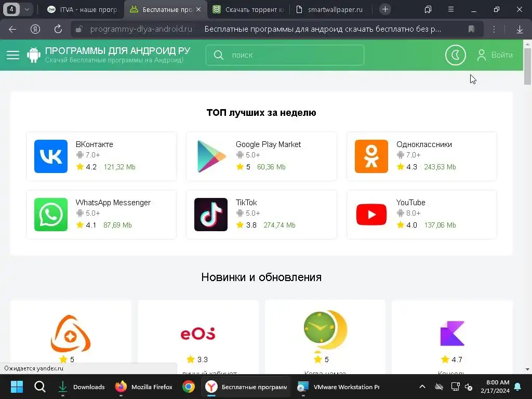532x399 pixels.
Task: Launch Google Chrome from the taskbar
Action: (189, 387)
